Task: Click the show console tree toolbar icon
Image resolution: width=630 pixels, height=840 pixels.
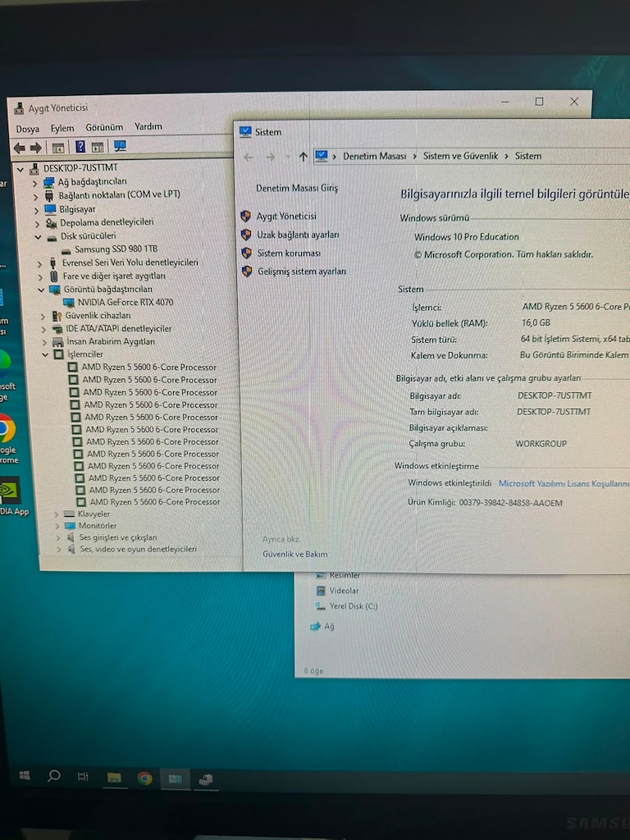Action: coord(58,148)
